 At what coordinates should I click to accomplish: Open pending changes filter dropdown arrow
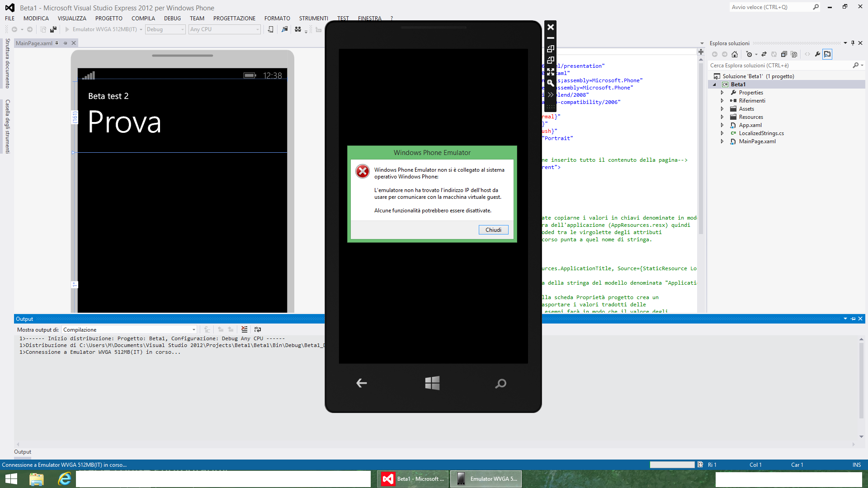point(756,54)
